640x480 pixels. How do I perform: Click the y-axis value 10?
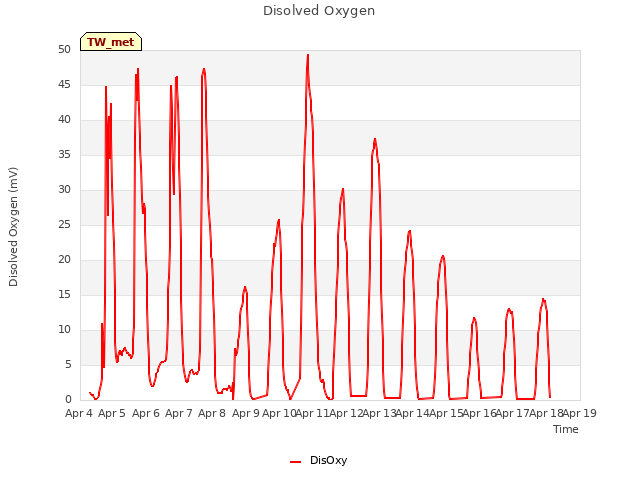click(x=64, y=329)
